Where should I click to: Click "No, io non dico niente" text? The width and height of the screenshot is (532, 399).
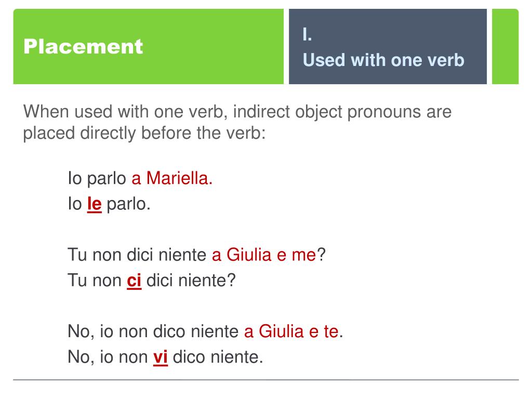(153, 331)
